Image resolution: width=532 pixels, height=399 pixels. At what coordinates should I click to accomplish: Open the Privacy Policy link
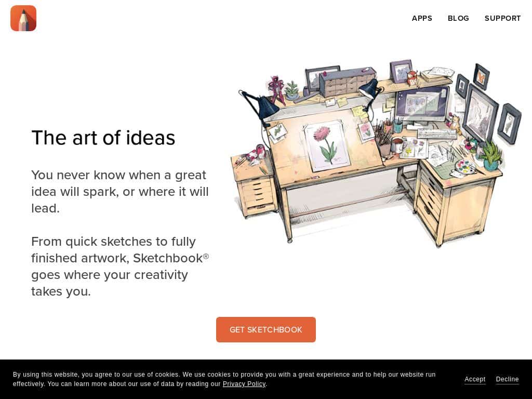[244, 384]
